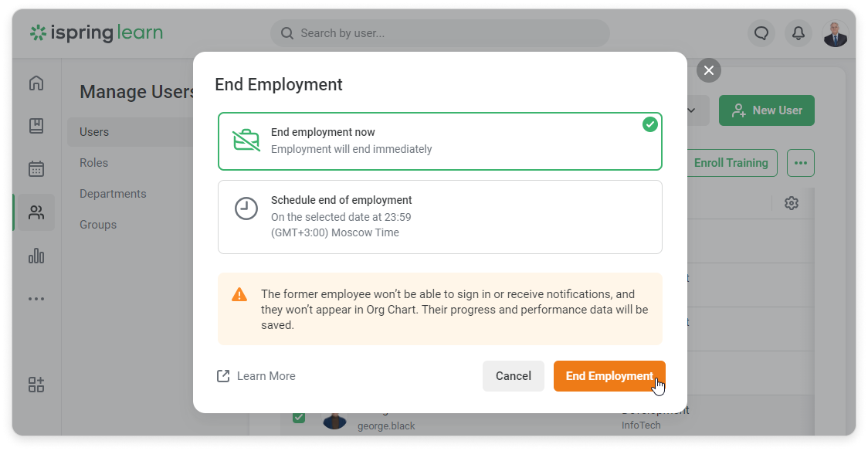
Task: Go to the Departments section
Action: tap(113, 194)
